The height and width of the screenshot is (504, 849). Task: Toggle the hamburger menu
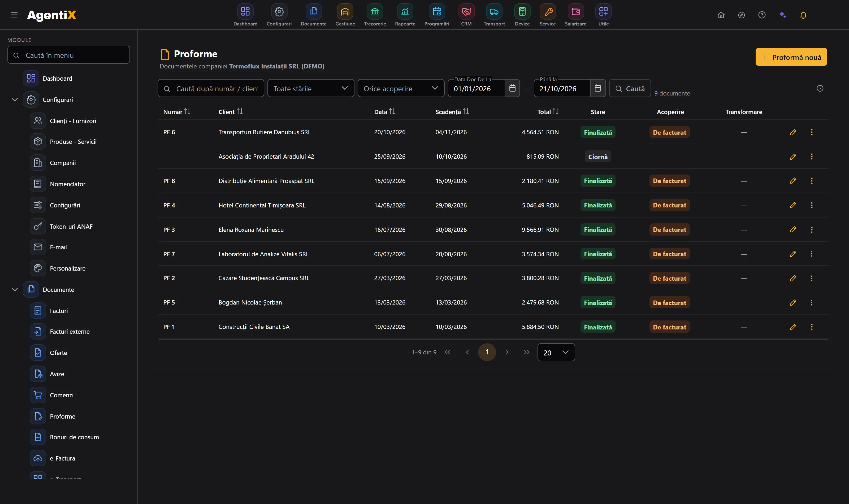14,15
